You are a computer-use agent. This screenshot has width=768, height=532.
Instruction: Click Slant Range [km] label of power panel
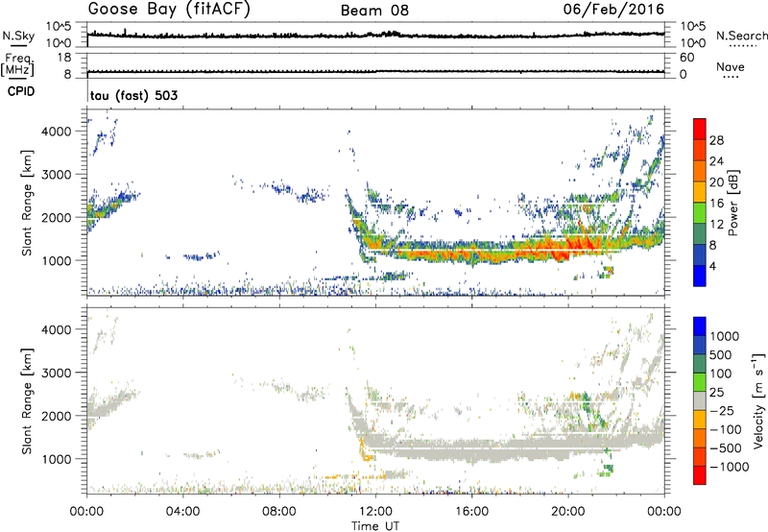(27, 203)
